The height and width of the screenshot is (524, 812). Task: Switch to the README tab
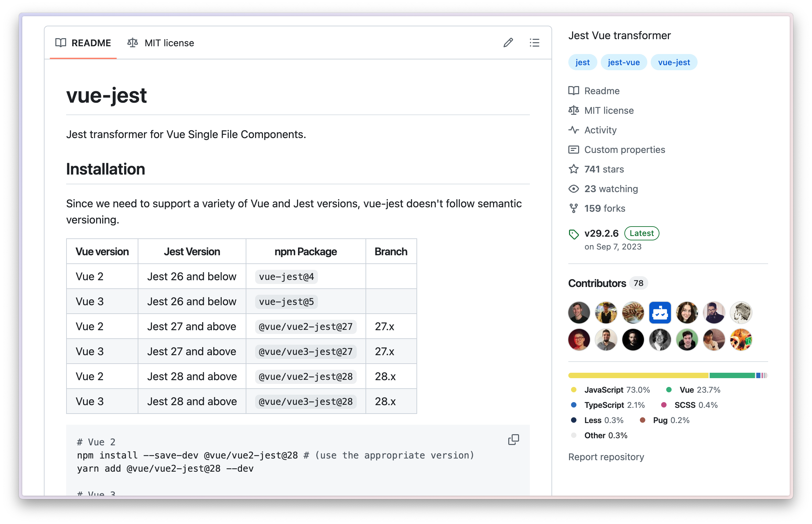point(83,43)
